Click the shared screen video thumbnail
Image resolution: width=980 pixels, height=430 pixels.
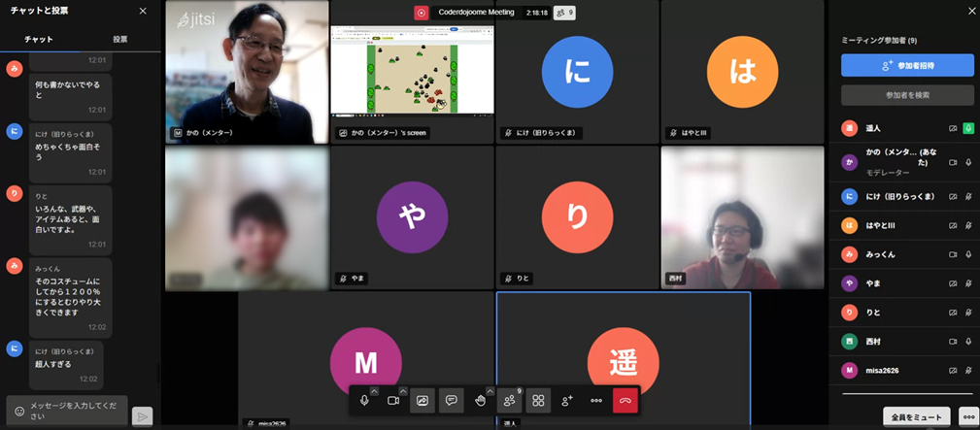coord(412,72)
